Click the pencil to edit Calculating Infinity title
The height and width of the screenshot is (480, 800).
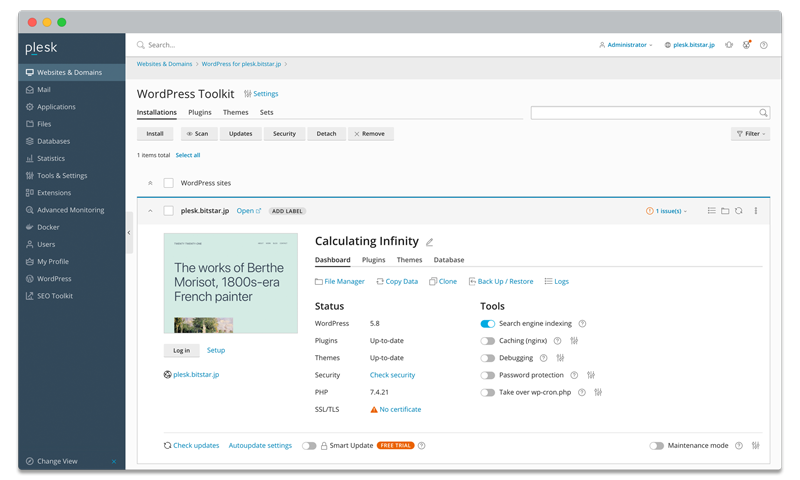click(x=430, y=242)
